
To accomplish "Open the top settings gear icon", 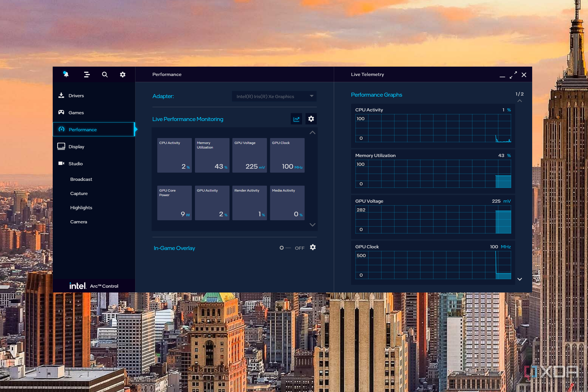I will (x=123, y=75).
